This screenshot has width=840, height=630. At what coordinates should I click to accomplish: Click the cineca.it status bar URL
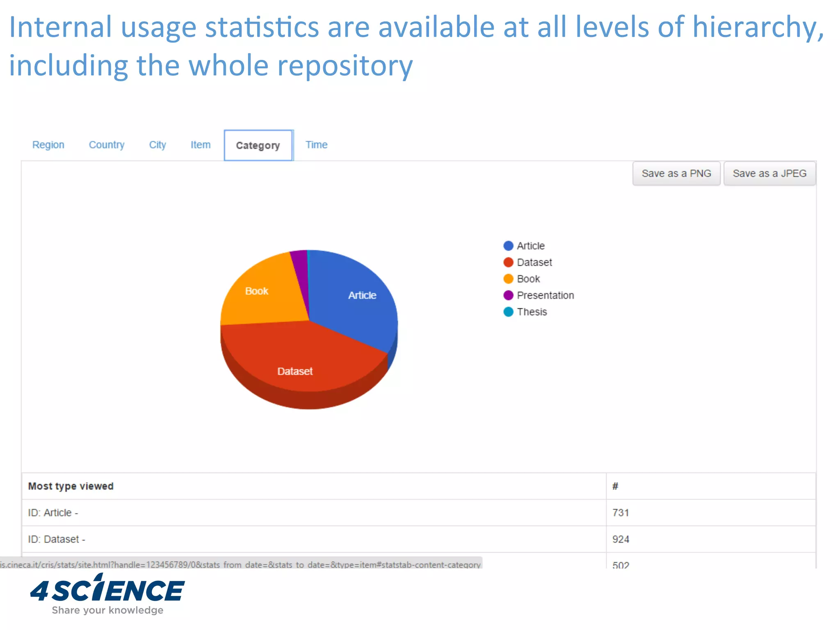coord(240,564)
